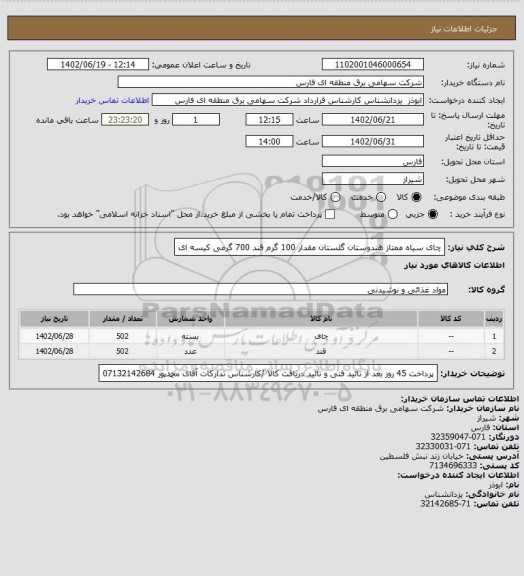Click the postal code 7134696333
The image size is (524, 576).
point(453,466)
